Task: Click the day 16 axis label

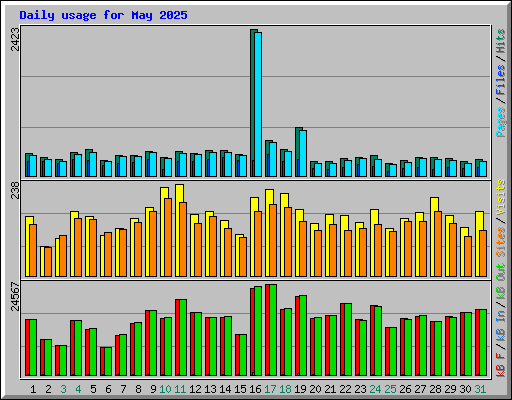Action: (255, 389)
